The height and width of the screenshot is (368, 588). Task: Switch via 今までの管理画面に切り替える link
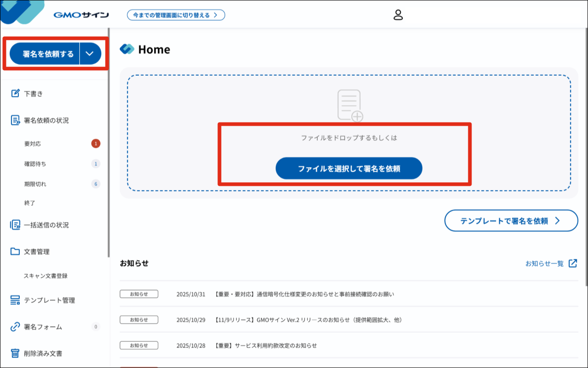coord(176,15)
